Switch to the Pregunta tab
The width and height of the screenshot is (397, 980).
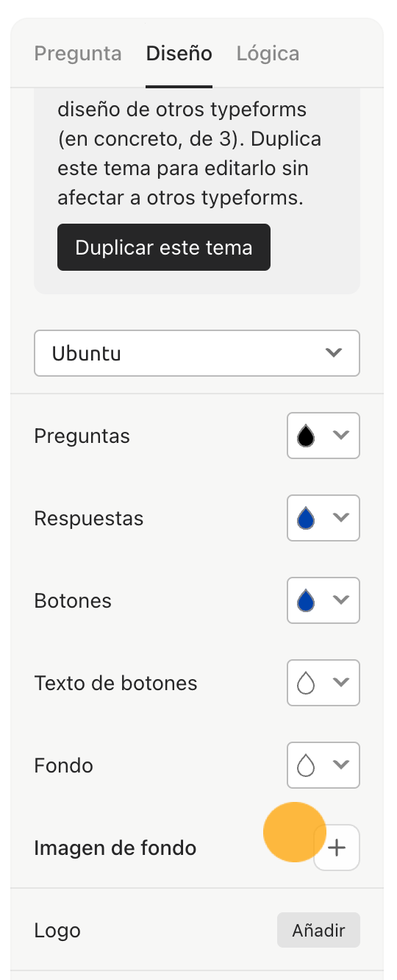tap(78, 54)
